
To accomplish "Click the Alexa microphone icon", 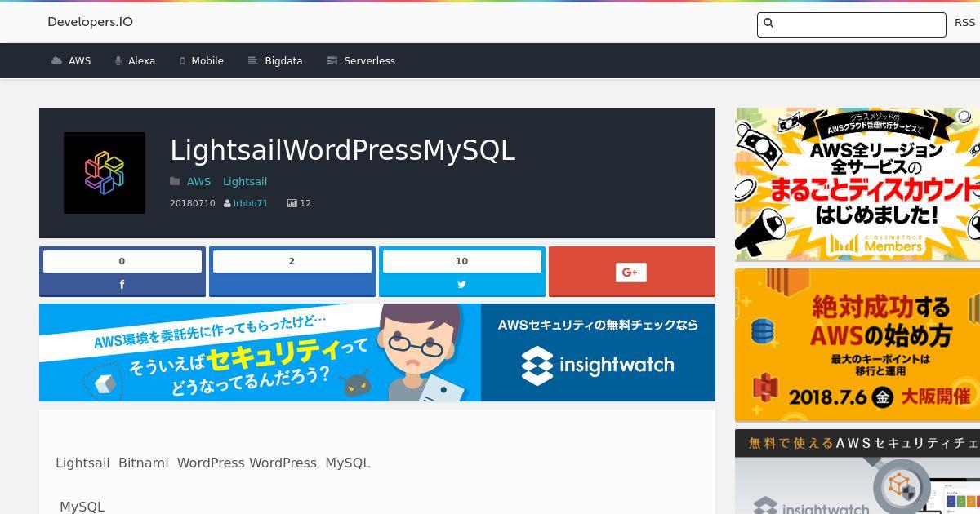I will tap(118, 61).
